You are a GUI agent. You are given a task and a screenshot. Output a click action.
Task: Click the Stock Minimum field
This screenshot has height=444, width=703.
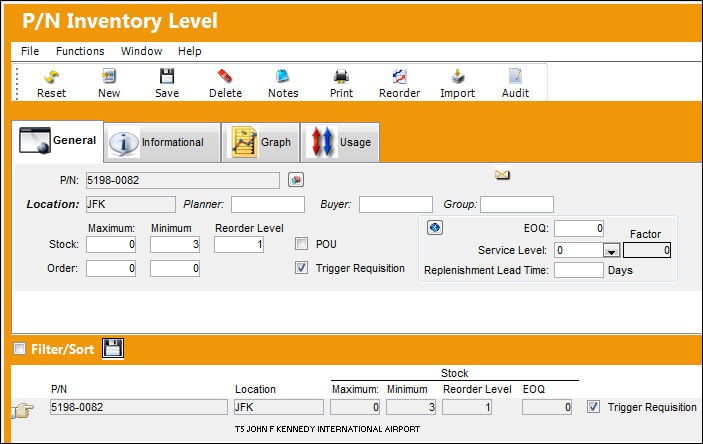(x=174, y=244)
